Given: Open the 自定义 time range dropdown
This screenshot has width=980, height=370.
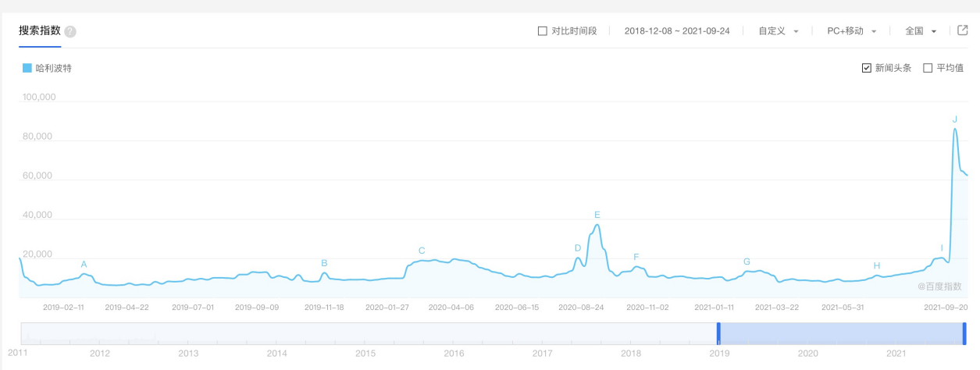Looking at the screenshot, I should coord(779,31).
